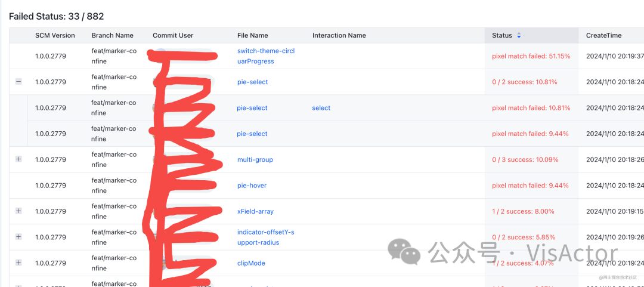Select create time 2024/1/10 20:18:26 in multi-group row
This screenshot has height=287, width=644.
pyautogui.click(x=615, y=159)
